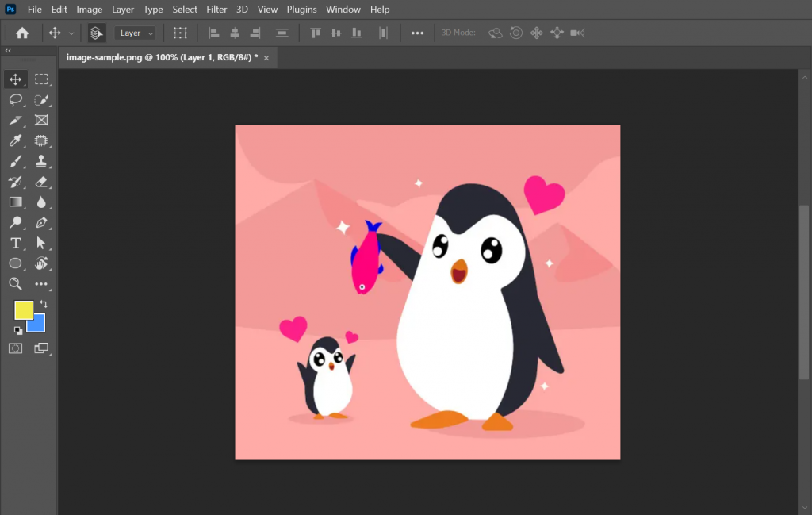Collapse the tools panel with the double-arrow

point(8,50)
